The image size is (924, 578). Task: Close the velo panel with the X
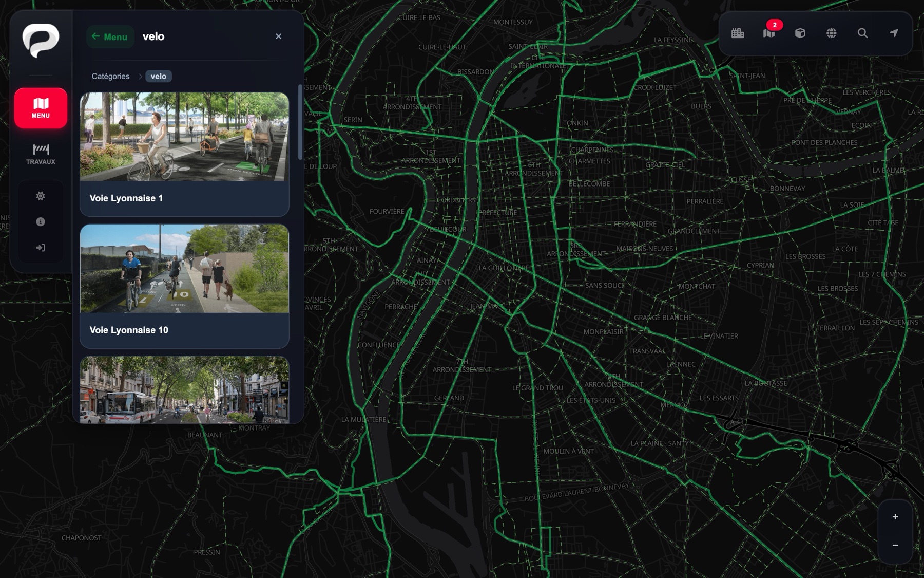(x=278, y=36)
